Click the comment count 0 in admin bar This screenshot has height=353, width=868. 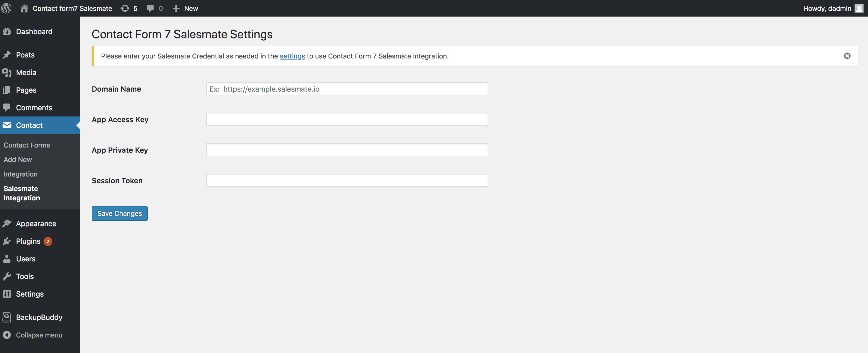(160, 9)
